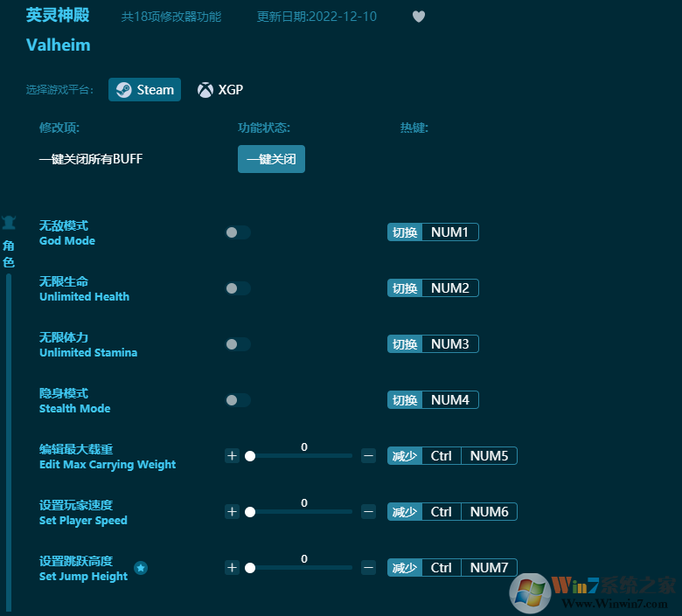Click 减少 label in Max Carrying Weight row
Screen dimensions: 682x616
(x=405, y=456)
